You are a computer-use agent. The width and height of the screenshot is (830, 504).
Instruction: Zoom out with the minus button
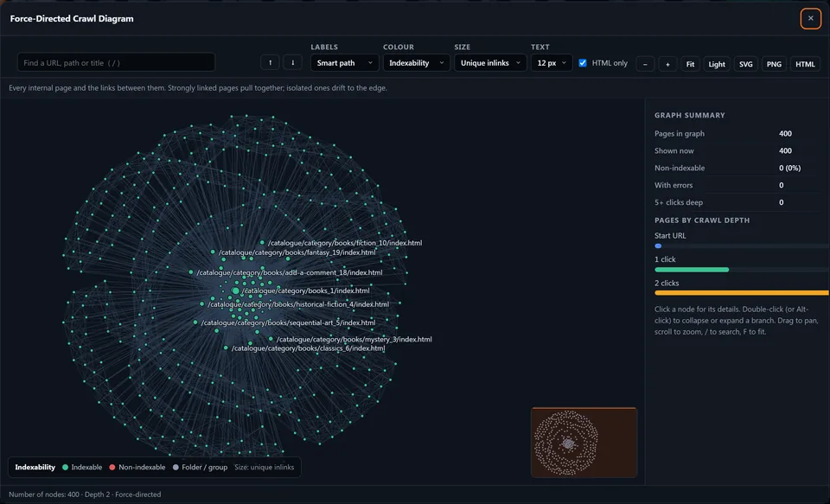[x=645, y=64]
